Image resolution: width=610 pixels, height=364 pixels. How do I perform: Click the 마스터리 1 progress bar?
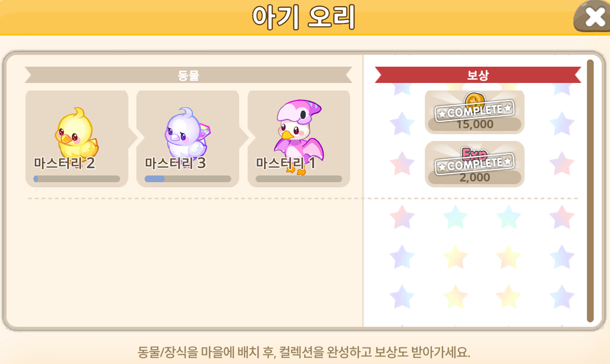(299, 179)
